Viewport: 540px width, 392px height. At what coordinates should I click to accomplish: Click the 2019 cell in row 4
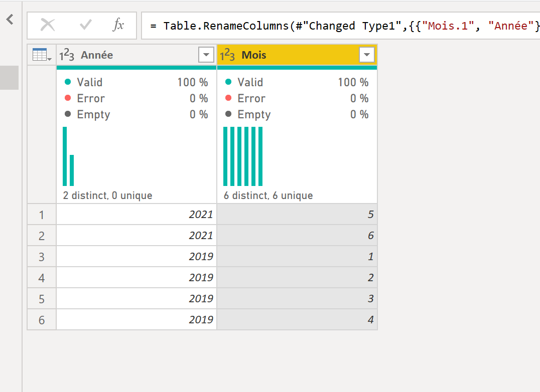(x=137, y=278)
